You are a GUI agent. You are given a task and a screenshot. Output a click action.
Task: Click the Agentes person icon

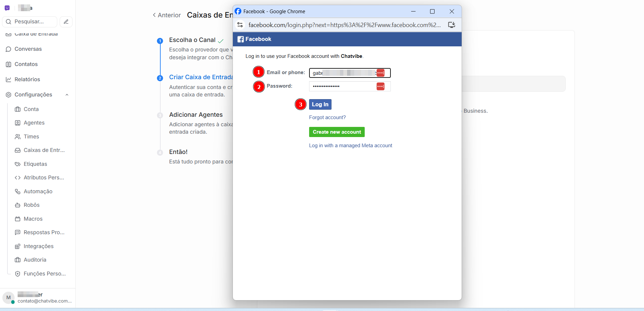pos(18,123)
